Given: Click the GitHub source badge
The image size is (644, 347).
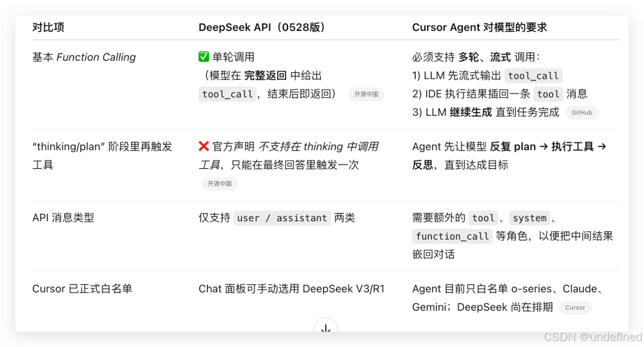Looking at the screenshot, I should click(581, 113).
